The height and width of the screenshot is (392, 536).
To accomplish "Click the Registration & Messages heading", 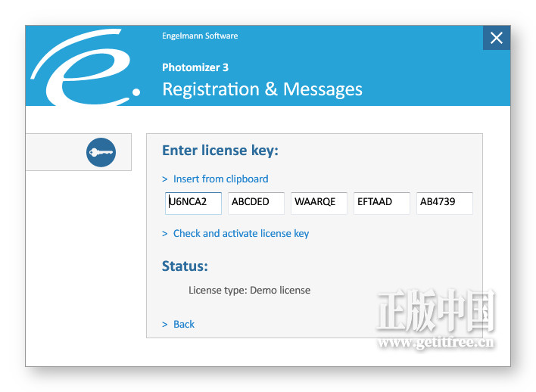I will [262, 89].
